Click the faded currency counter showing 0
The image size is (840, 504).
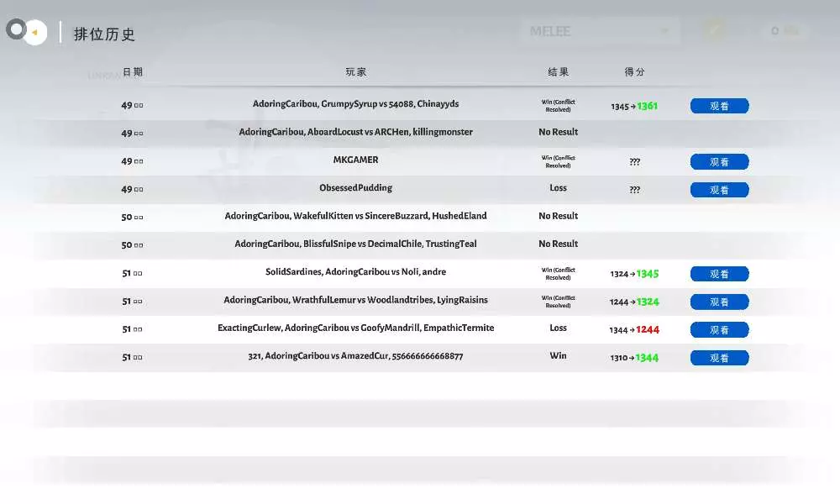click(x=785, y=31)
